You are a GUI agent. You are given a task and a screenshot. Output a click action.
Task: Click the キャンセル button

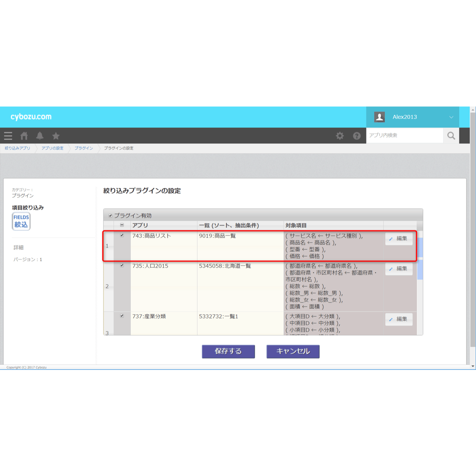coord(293,351)
